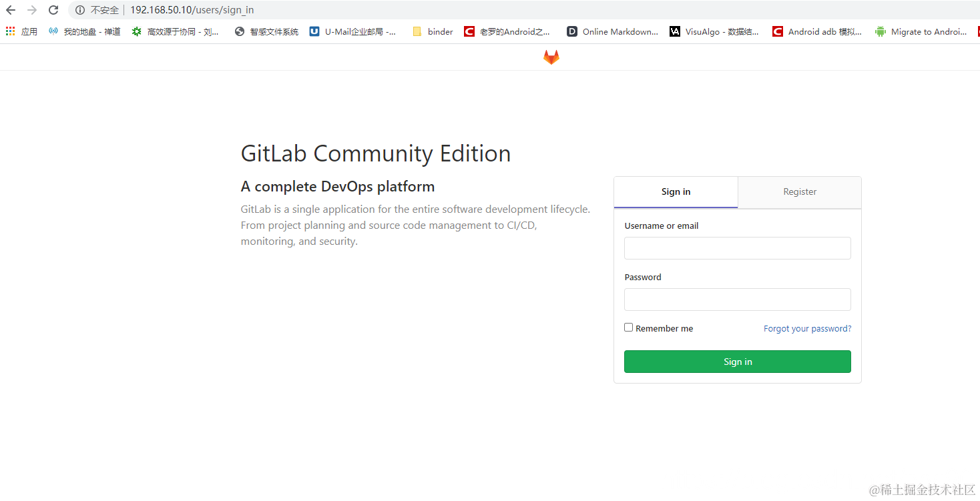Viewport: 980px width, 501px height.
Task: Click the site info icon in the address bar
Action: [x=80, y=10]
